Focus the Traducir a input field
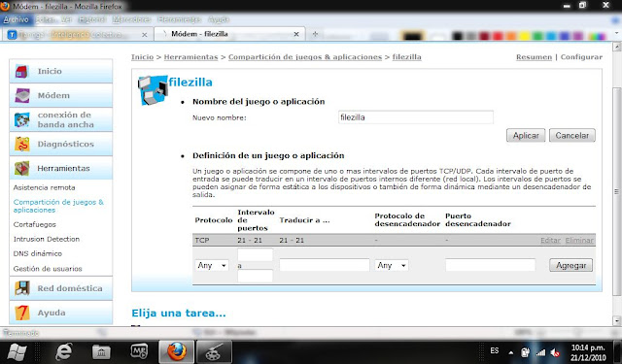Screen dimensions: 622x364 tap(325, 265)
